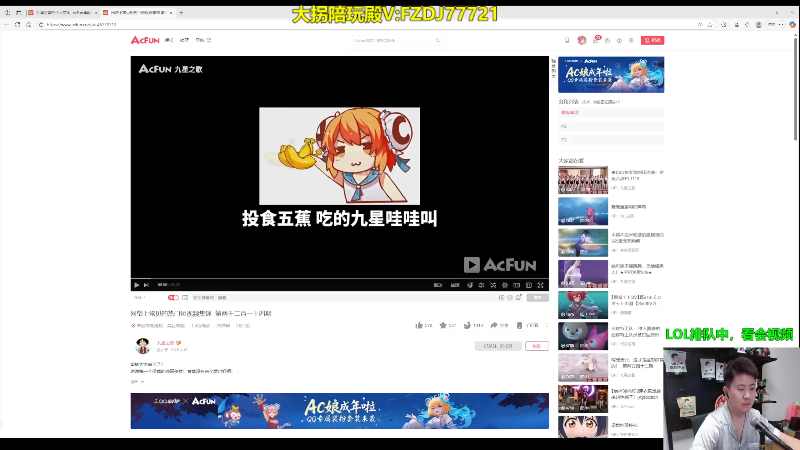Open the player settings gear icon

[505, 285]
